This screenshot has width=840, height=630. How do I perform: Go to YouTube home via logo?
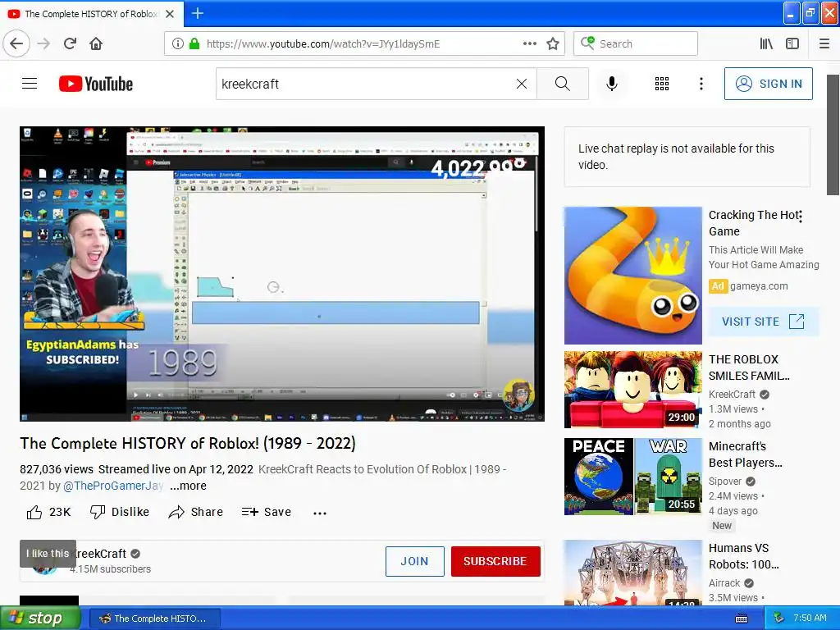click(x=96, y=84)
